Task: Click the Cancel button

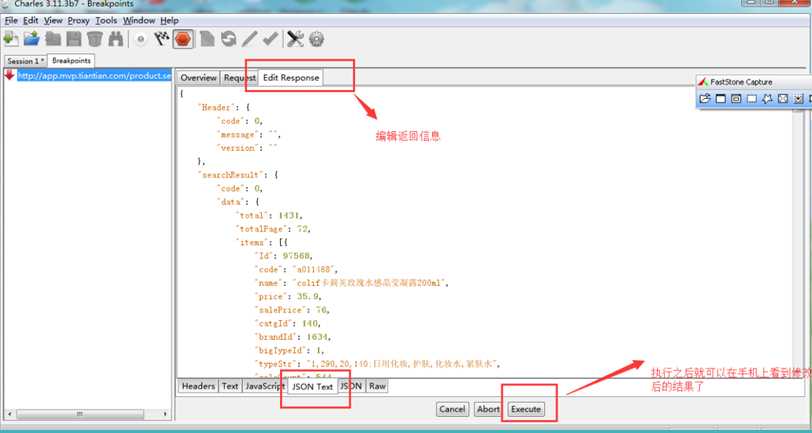Action: pos(452,409)
